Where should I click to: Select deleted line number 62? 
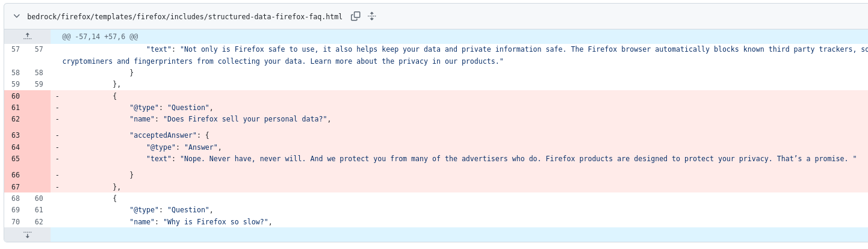[16, 119]
